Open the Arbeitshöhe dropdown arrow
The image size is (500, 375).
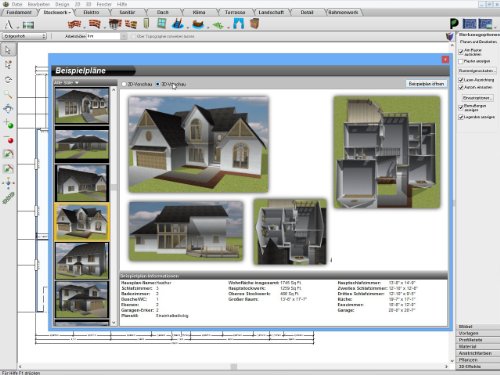coord(124,36)
